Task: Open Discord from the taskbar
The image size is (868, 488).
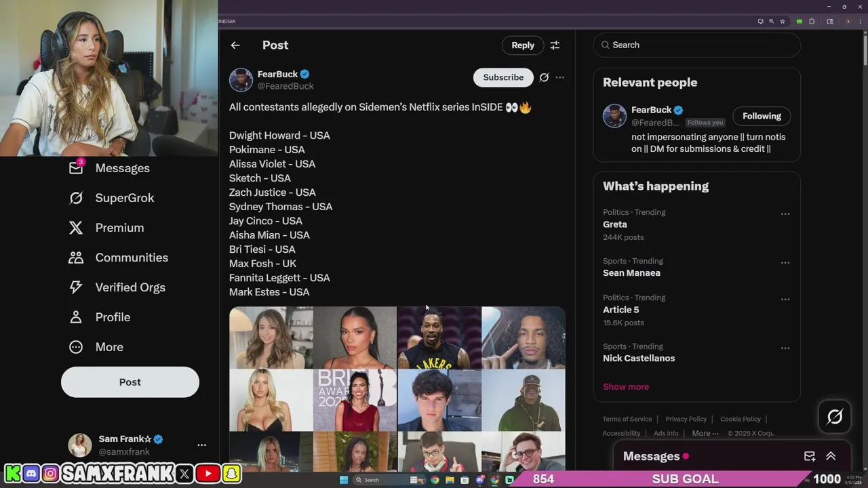Action: (480, 480)
